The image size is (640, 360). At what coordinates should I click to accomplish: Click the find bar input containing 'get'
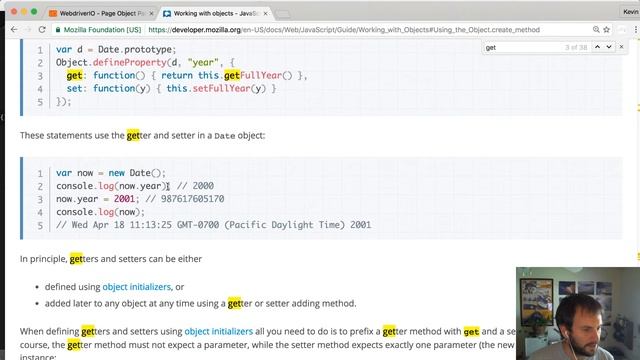[522, 47]
